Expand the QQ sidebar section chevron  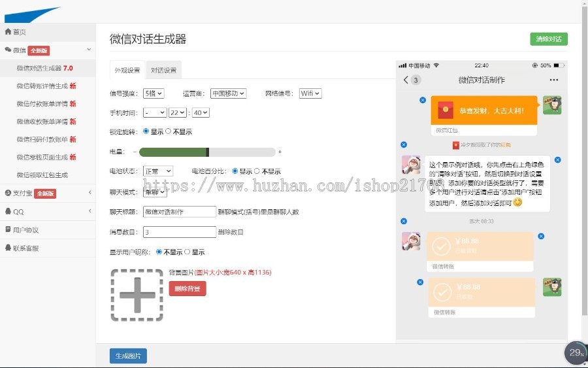click(x=90, y=211)
